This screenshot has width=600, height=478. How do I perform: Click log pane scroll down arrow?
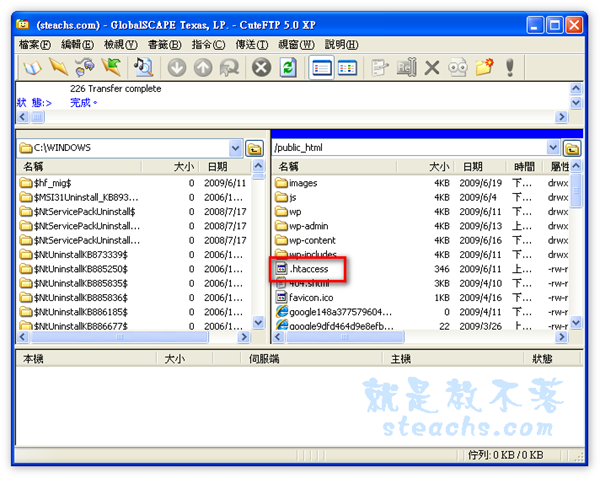(576, 103)
